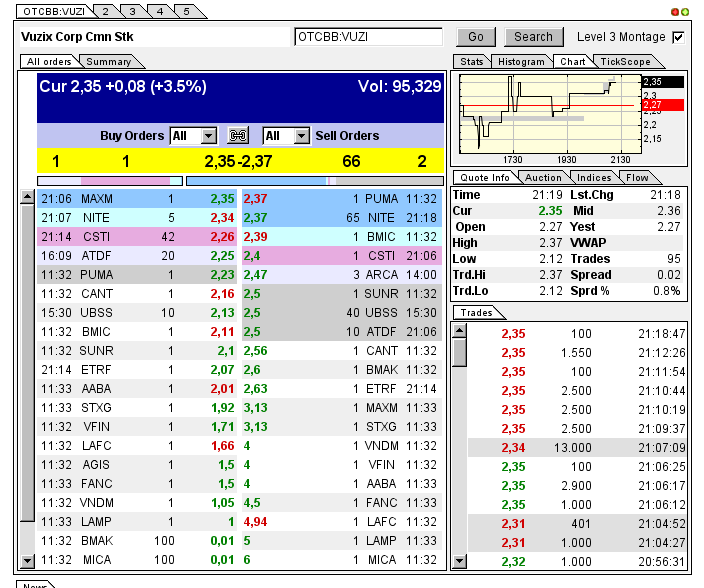Screen dimensions: 704x588
Task: Open the Indices tab
Action: pyautogui.click(x=594, y=178)
